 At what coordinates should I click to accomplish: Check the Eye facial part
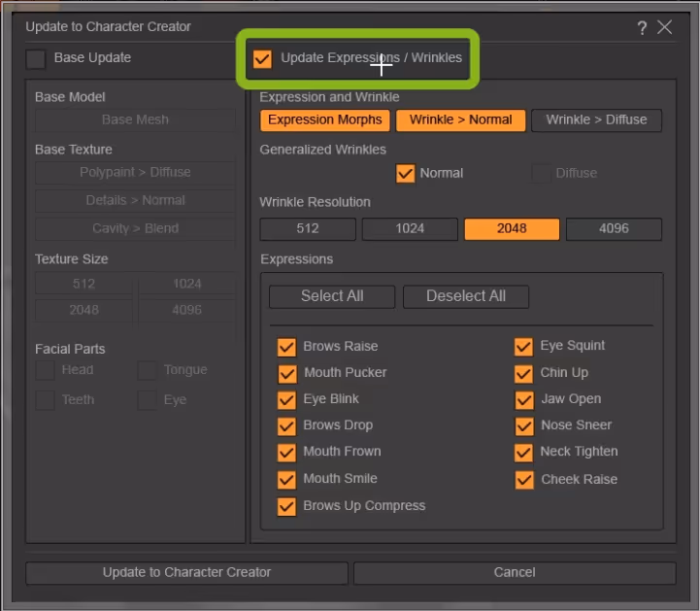147,400
